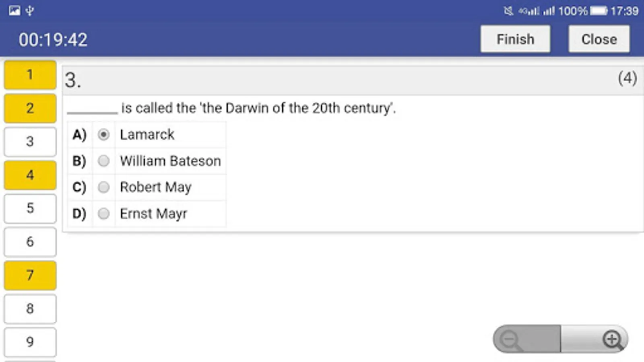The image size is (644, 362).
Task: Pick Ernst Mayr as the answer
Action: pos(103,214)
